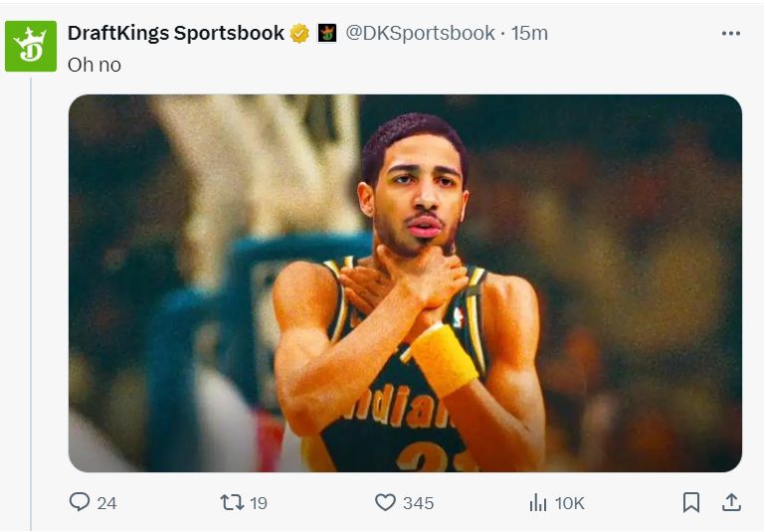Open the three-dot More options menu
The width and height of the screenshot is (765, 532).
731,33
